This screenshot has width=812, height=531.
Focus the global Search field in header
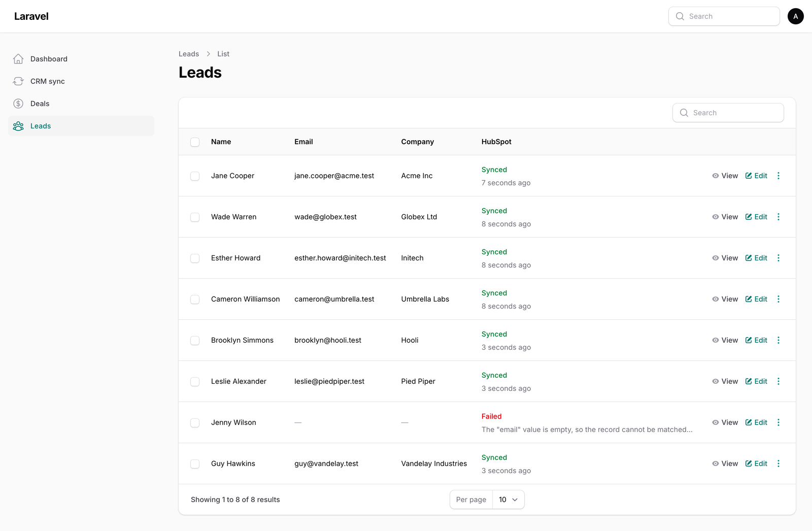click(724, 16)
